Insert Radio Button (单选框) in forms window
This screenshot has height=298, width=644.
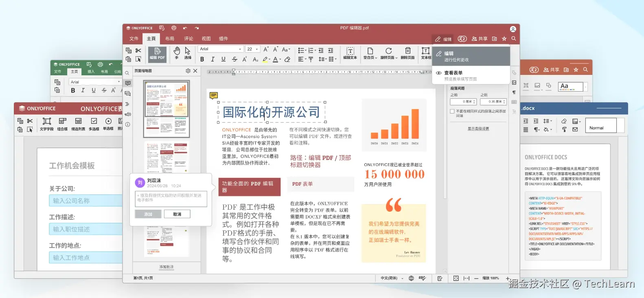pos(108,124)
